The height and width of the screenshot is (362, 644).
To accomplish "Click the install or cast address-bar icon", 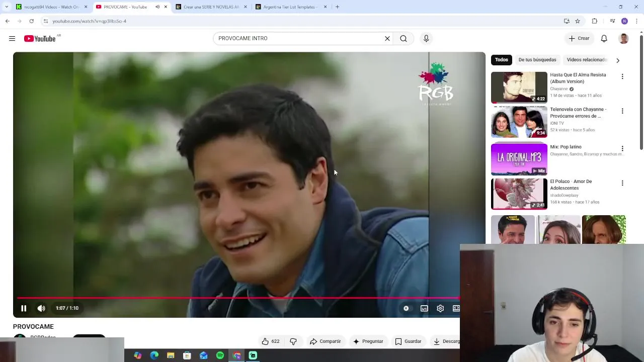I will tap(567, 21).
